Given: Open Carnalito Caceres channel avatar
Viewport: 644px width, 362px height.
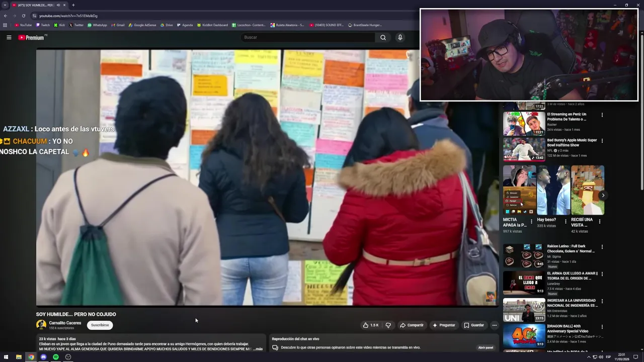Looking at the screenshot, I should click(x=41, y=325).
